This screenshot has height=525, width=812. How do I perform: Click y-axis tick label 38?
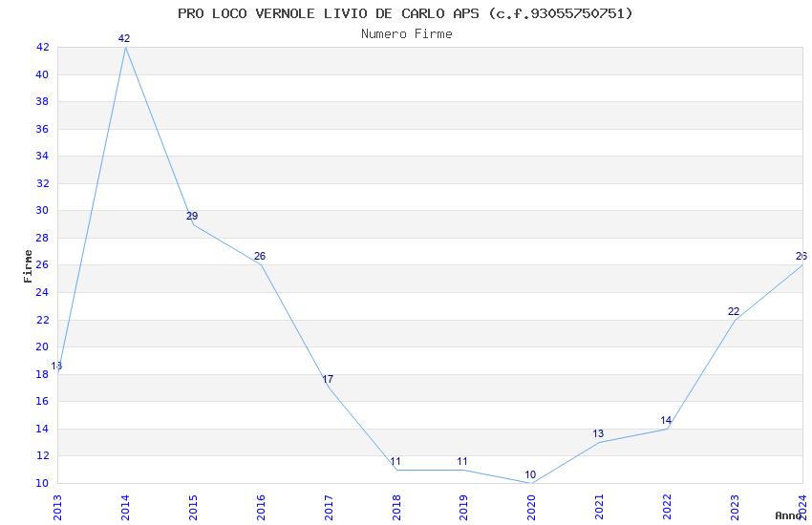point(42,101)
